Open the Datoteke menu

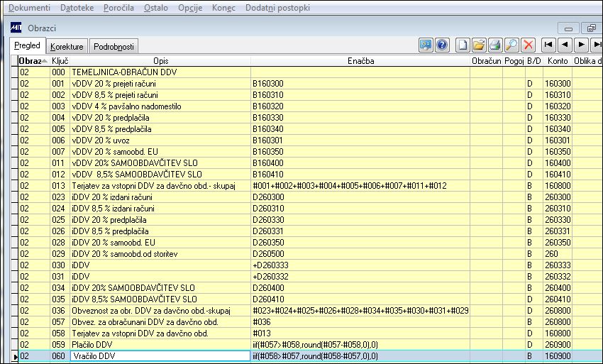[77, 8]
